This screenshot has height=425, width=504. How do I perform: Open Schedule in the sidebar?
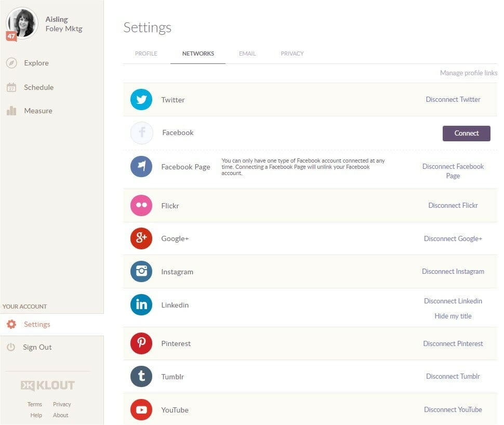point(39,87)
